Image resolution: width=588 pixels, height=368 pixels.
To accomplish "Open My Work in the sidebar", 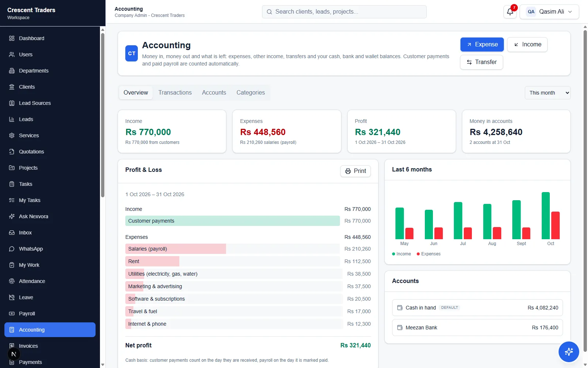I will tap(50, 265).
